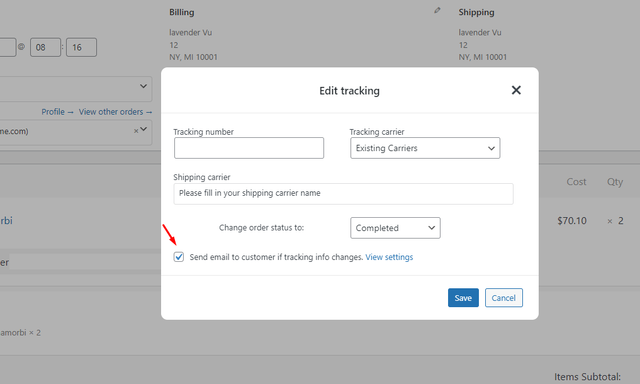Clear the selected customer with x icon

pos(136,131)
